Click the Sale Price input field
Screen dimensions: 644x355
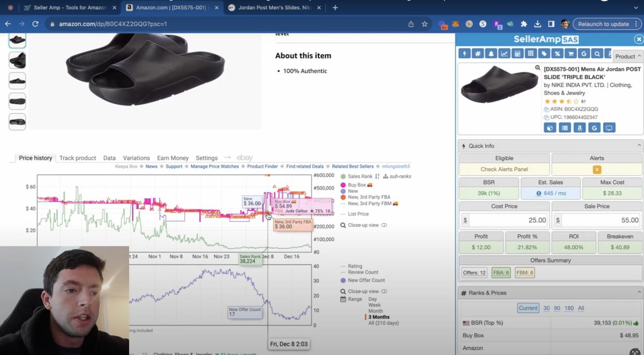coord(602,220)
